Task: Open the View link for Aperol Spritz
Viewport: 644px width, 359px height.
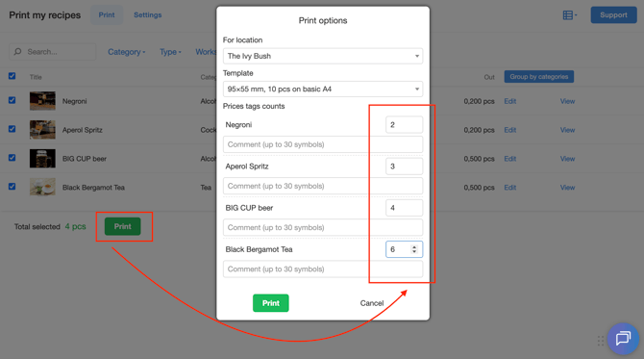Action: coord(568,130)
